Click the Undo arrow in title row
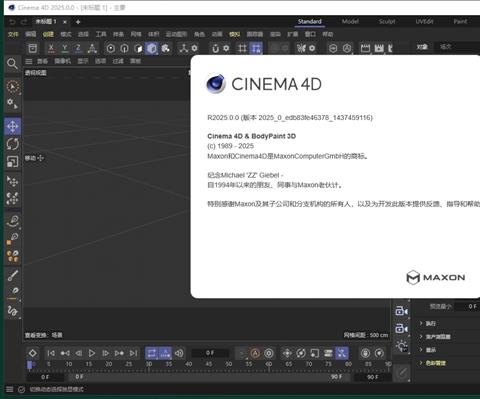The height and width of the screenshot is (399, 480). pos(12,22)
